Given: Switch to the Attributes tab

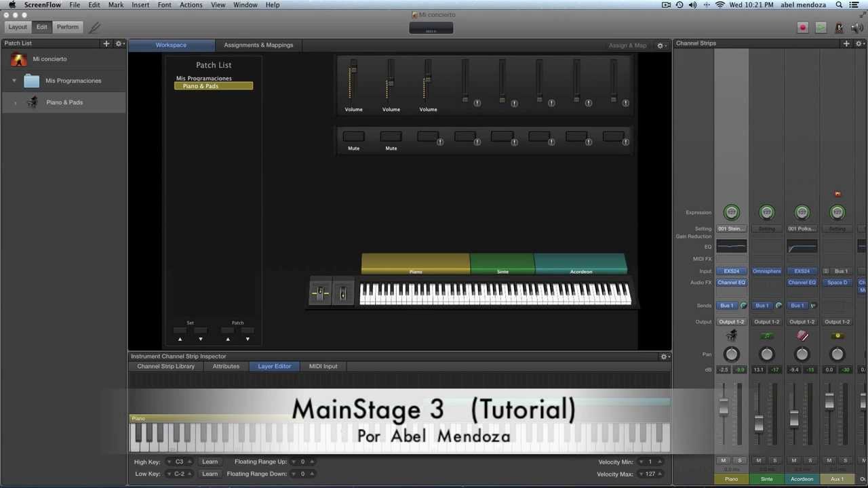Looking at the screenshot, I should [x=226, y=367].
